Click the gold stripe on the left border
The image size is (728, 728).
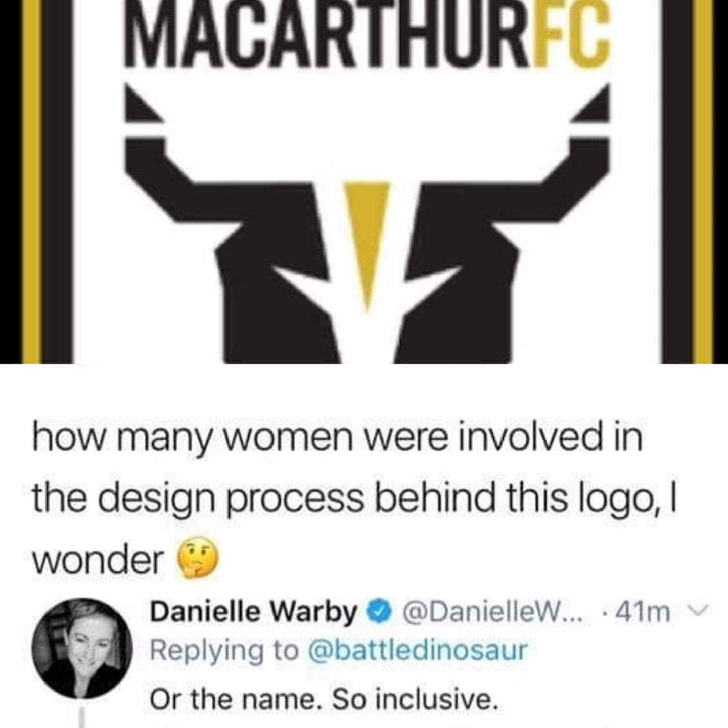point(31,181)
